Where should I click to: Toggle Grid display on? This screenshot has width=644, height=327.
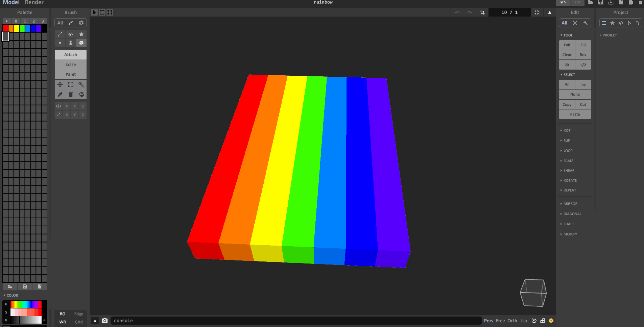point(79,322)
